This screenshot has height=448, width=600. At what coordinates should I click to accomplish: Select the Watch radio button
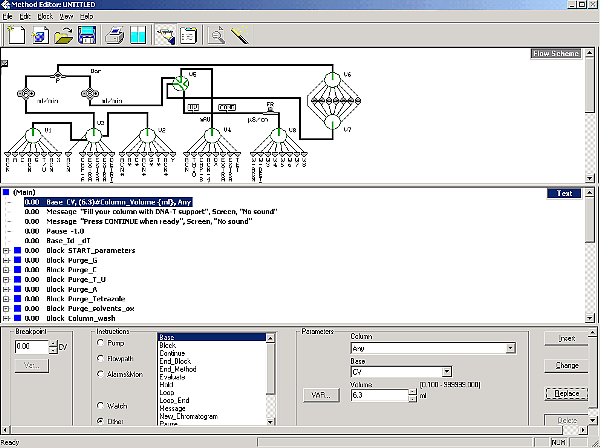[101, 405]
